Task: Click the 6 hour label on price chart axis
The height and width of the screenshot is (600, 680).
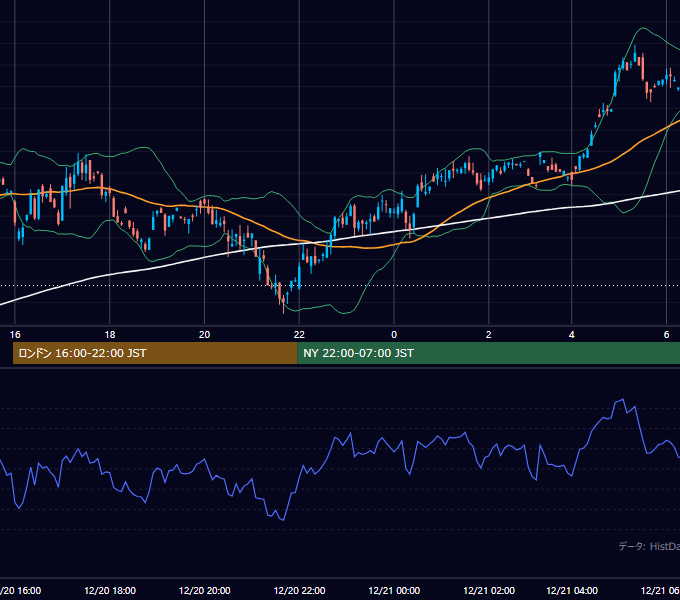Action: tap(667, 335)
